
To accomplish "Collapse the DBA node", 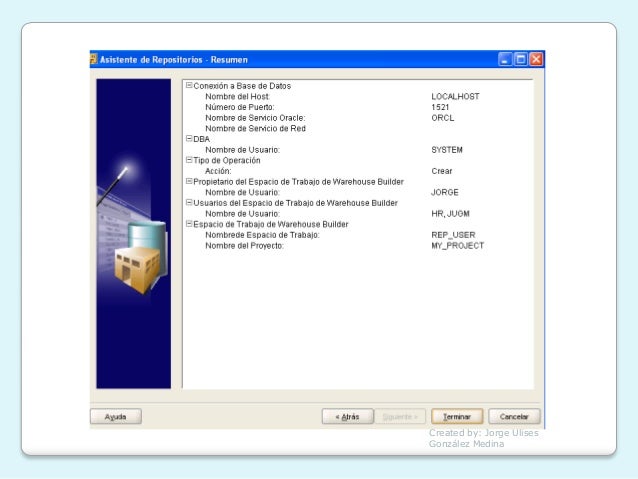I will pos(189,139).
